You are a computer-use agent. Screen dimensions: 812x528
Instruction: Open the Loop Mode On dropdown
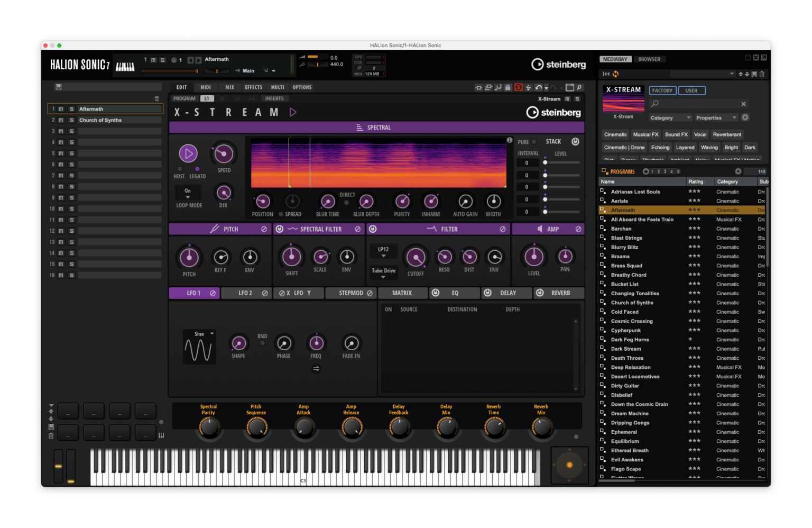pos(188,193)
